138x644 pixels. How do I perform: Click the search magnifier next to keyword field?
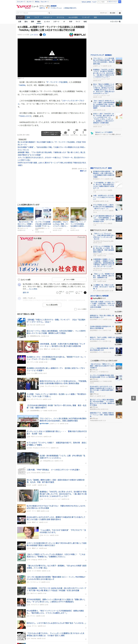point(49,13)
